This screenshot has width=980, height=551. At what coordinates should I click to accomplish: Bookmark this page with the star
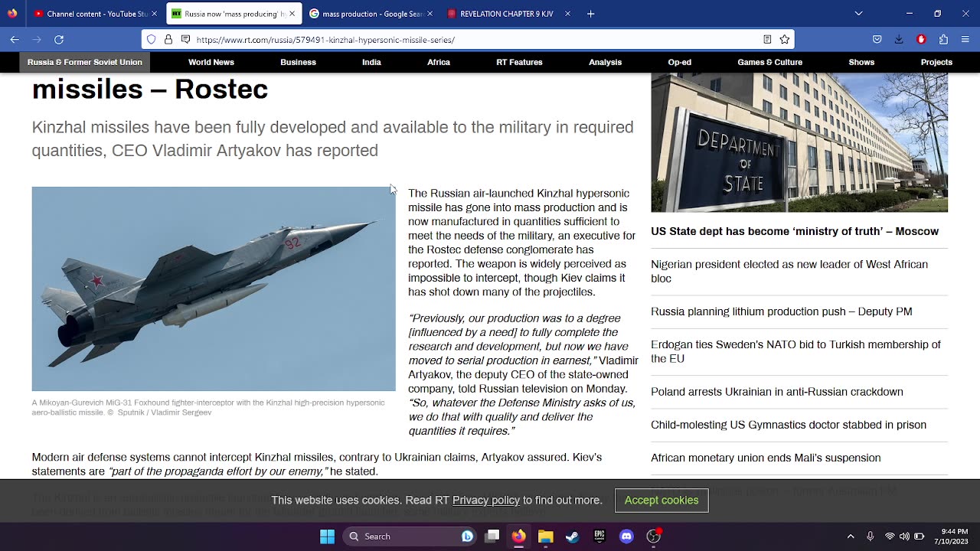click(785, 39)
